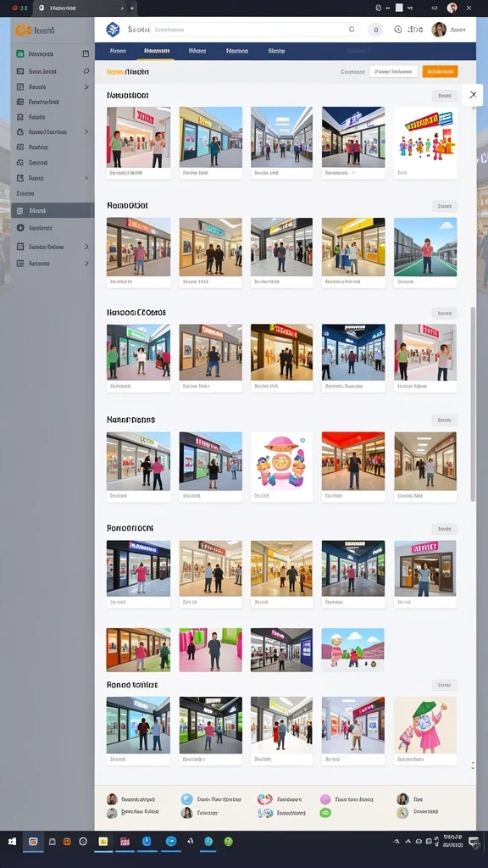Click the blue hexagon logo in header
The image size is (488, 868).
pyautogui.click(x=113, y=30)
